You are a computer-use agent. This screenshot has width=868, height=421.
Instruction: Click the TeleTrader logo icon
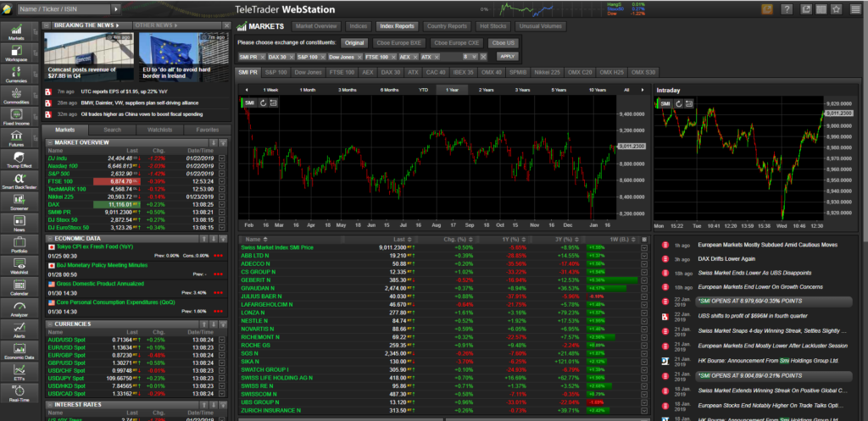(x=7, y=8)
